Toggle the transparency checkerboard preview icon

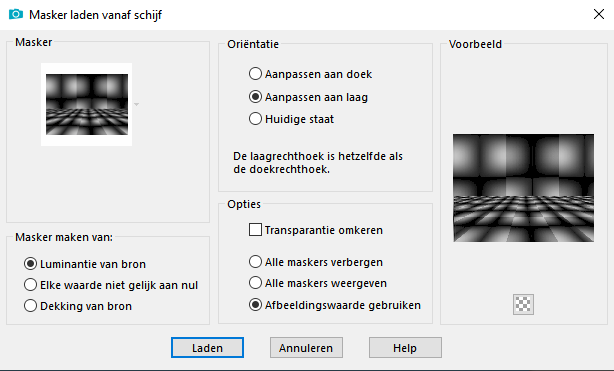pos(523,304)
